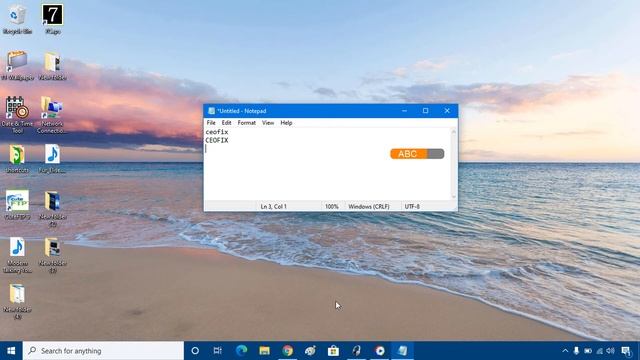Open Task View from the taskbar
Viewport: 640px width, 360px height.
218,351
